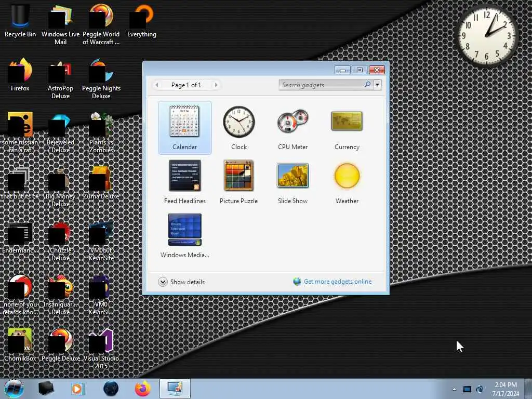Close the gadget gallery window
Image resolution: width=532 pixels, height=399 pixels.
tap(377, 70)
